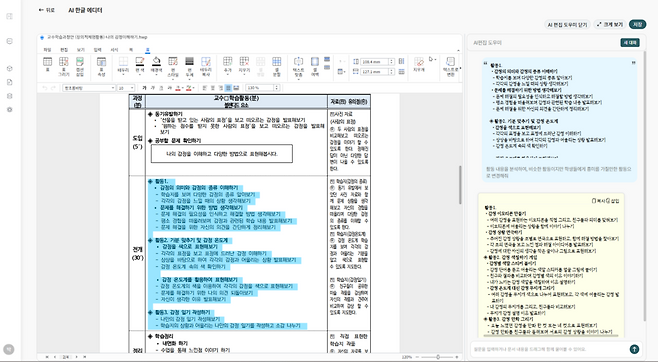Click AI 편집 도우미 닫기 button

pyautogui.click(x=567, y=24)
